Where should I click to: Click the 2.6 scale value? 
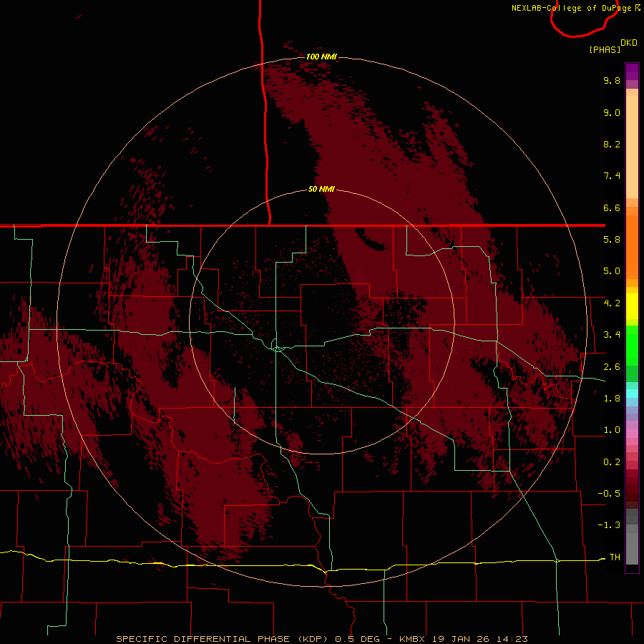pyautogui.click(x=612, y=367)
